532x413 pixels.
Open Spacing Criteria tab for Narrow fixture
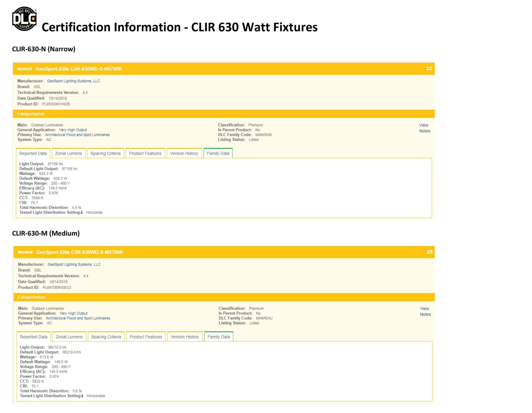point(106,153)
